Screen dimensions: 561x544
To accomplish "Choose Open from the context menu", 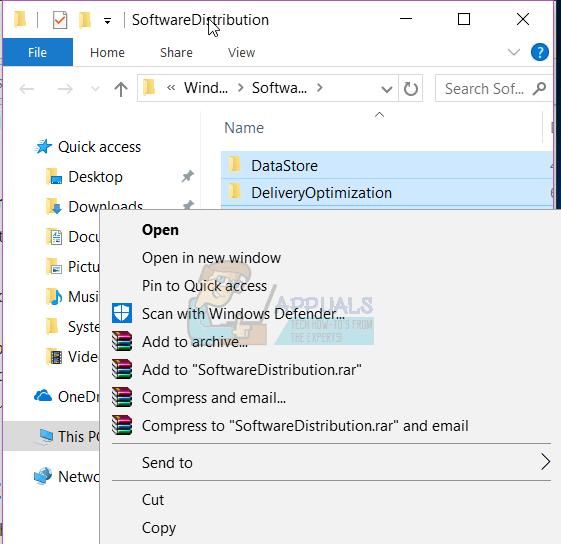I will 160,230.
